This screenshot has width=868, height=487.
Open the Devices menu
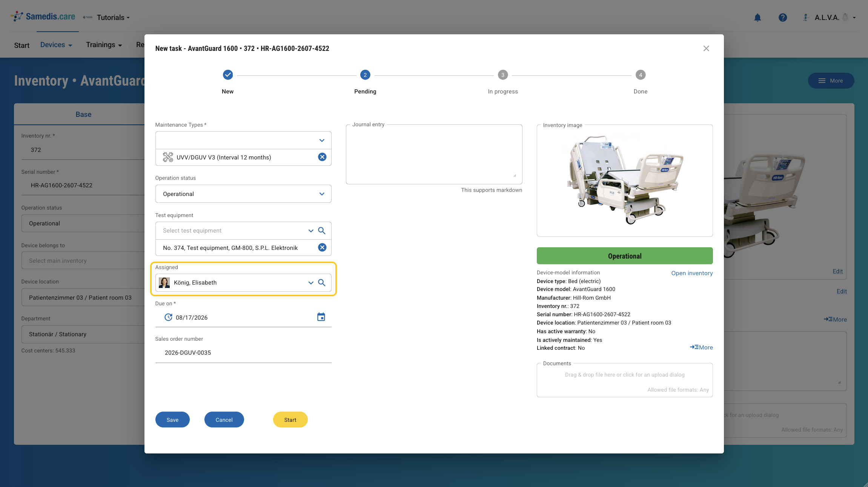point(56,45)
